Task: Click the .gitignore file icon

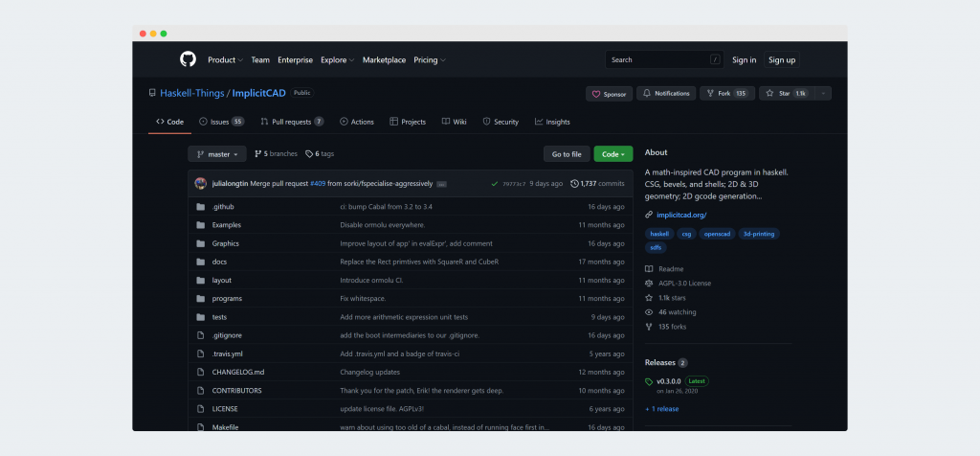Action: click(201, 335)
